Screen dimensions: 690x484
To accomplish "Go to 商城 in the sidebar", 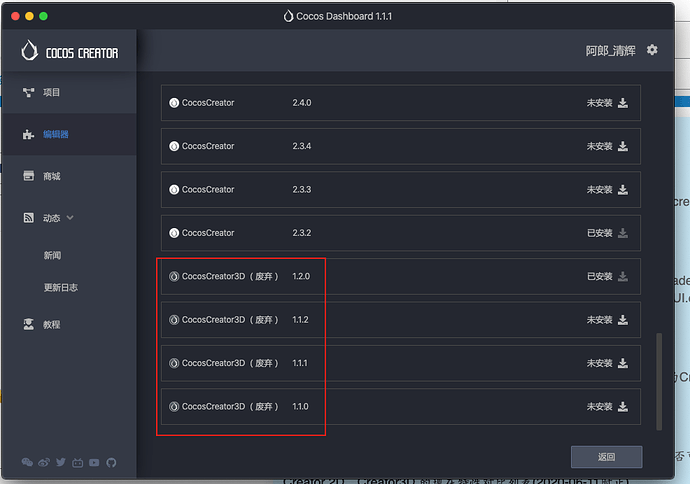I will pos(51,176).
